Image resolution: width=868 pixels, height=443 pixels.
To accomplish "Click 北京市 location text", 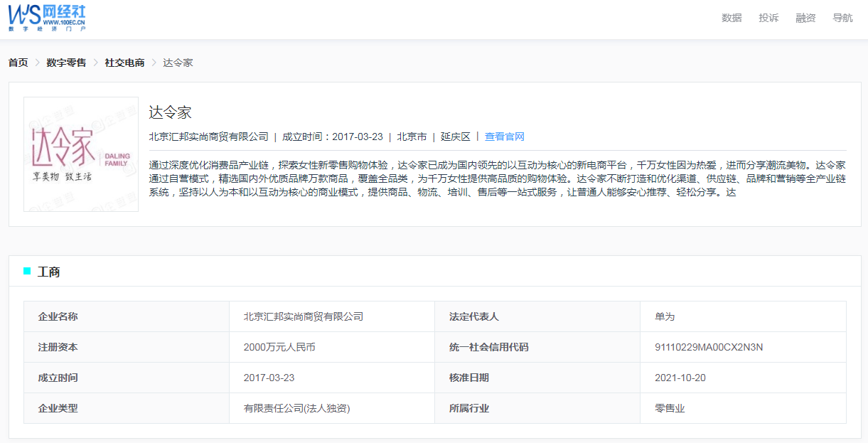I will pos(412,137).
